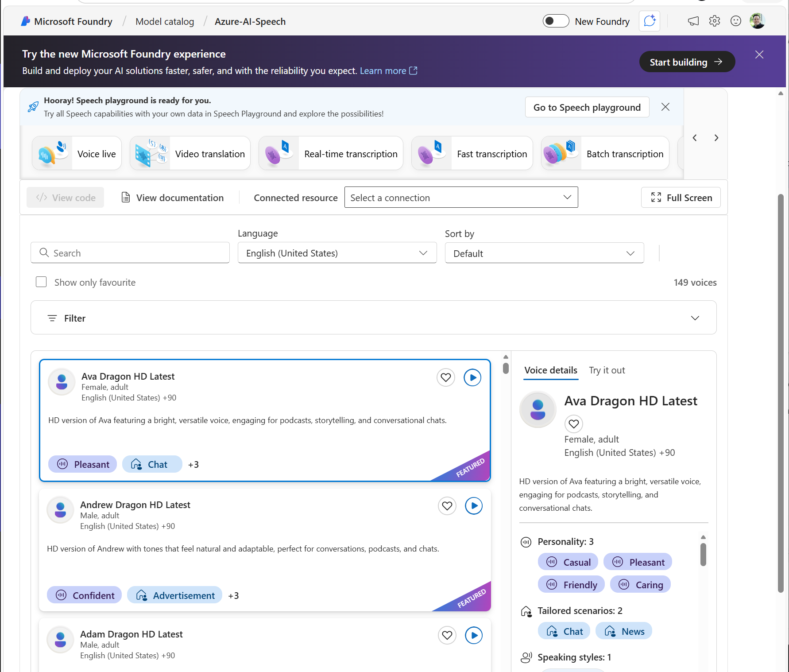Select the Andrew Dragon HD Latest voice title
Screen dimensions: 789x672
[135, 505]
